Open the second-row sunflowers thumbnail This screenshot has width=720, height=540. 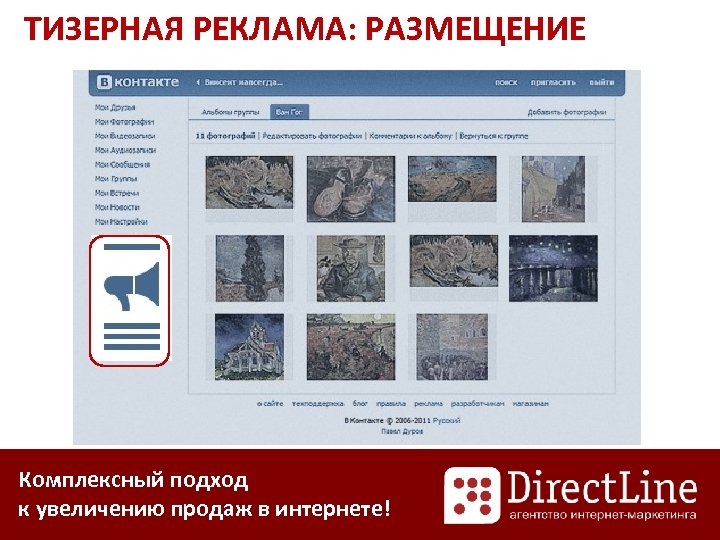coord(454,261)
